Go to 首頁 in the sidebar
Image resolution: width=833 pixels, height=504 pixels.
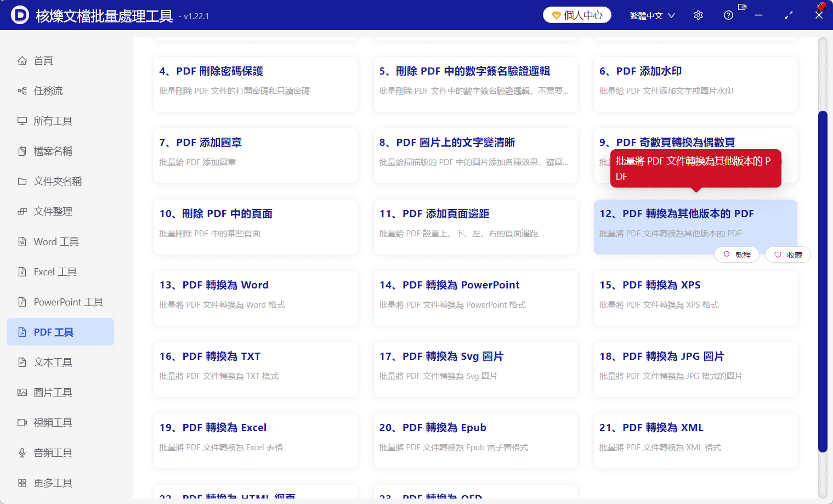coord(60,61)
